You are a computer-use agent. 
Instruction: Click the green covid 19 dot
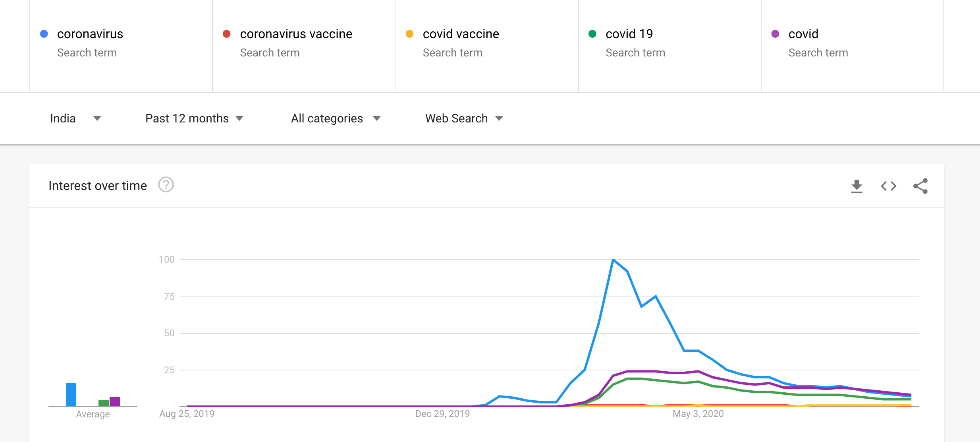tap(592, 34)
